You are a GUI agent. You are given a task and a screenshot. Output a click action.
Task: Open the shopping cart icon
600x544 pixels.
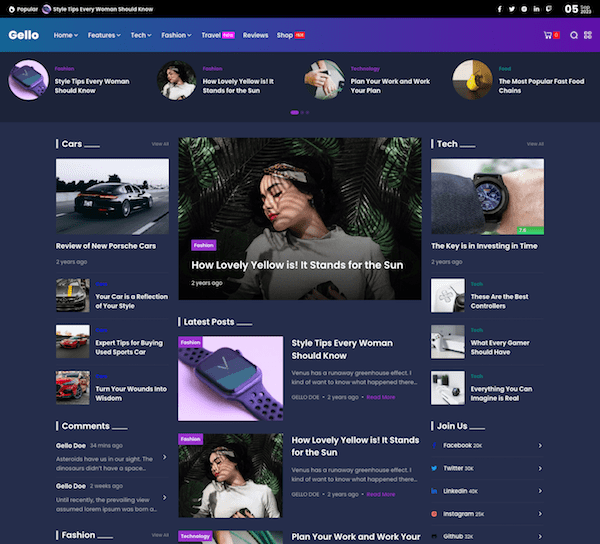coord(548,35)
